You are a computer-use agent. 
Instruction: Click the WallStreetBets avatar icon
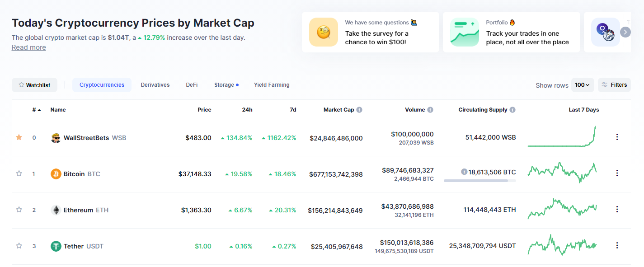coord(56,138)
